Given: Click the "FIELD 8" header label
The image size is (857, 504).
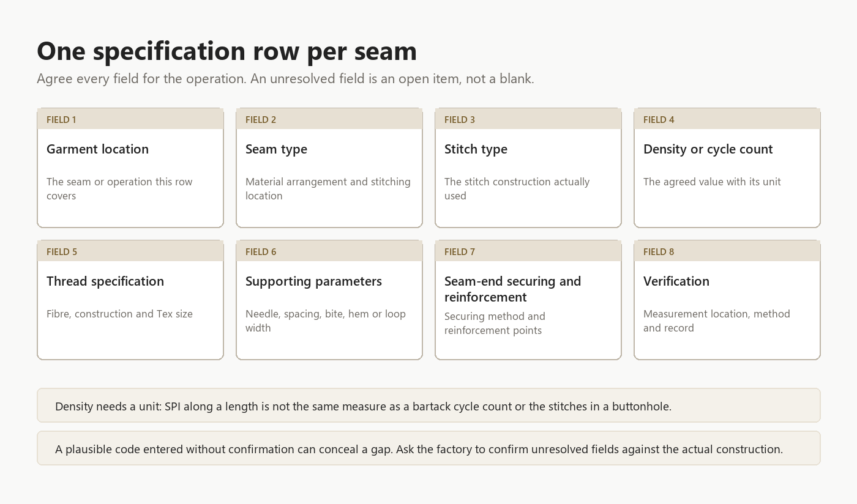Looking at the screenshot, I should point(659,252).
